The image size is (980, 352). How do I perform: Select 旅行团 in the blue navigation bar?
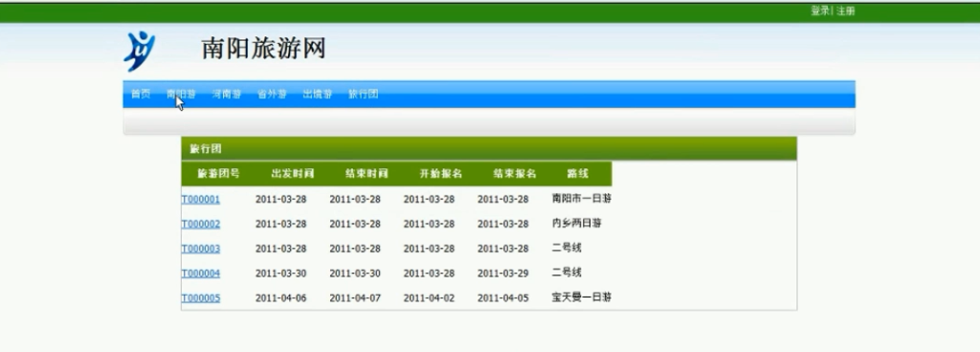pyautogui.click(x=363, y=95)
